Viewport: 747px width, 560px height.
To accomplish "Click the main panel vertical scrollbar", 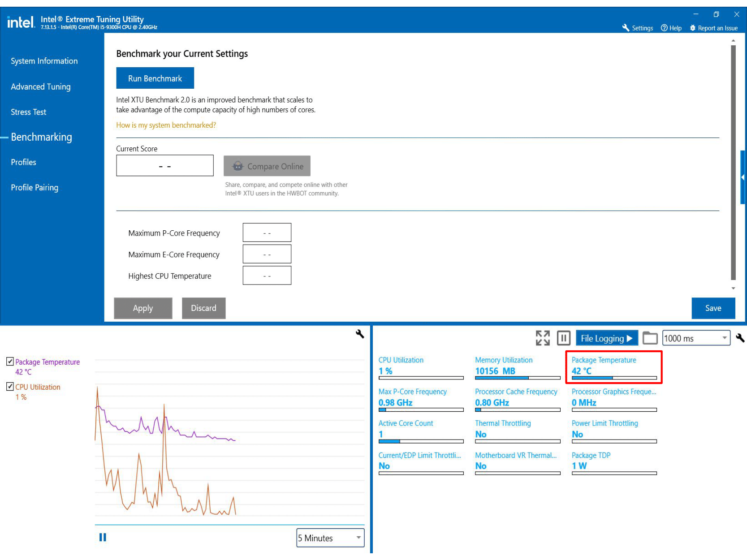I will (x=733, y=161).
